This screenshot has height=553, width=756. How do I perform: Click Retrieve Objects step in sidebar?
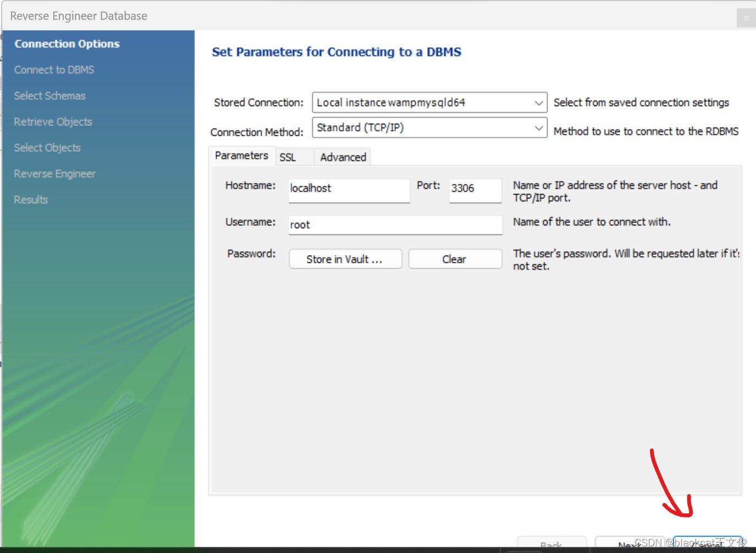coord(53,121)
